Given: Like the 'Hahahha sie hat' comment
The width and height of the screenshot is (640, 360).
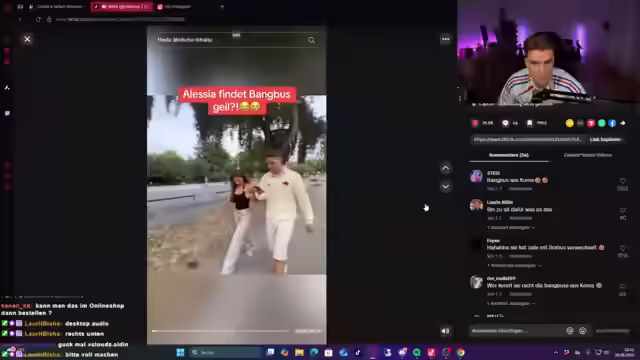Looking at the screenshot, I should [622, 248].
